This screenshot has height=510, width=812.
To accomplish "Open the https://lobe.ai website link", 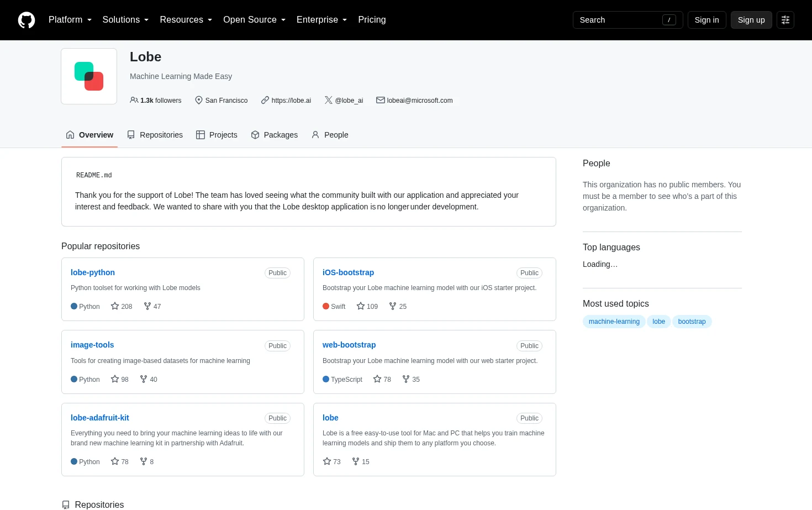I will coord(291,101).
